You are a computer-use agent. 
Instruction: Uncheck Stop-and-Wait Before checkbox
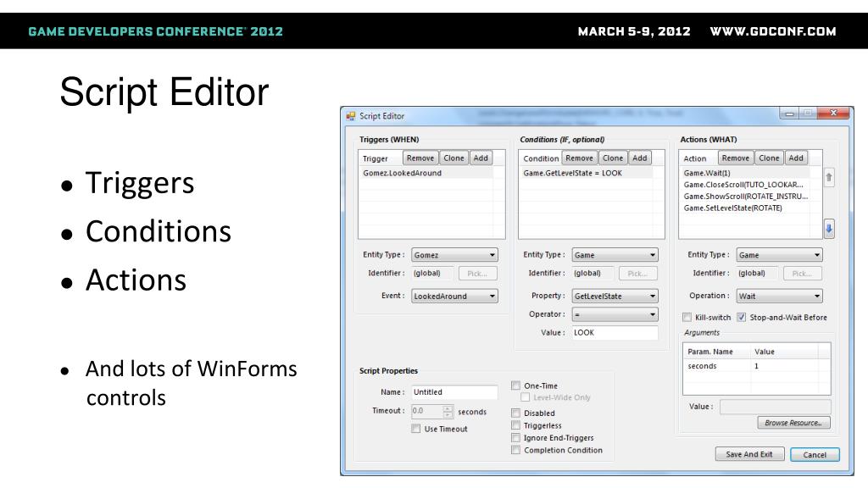(741, 317)
